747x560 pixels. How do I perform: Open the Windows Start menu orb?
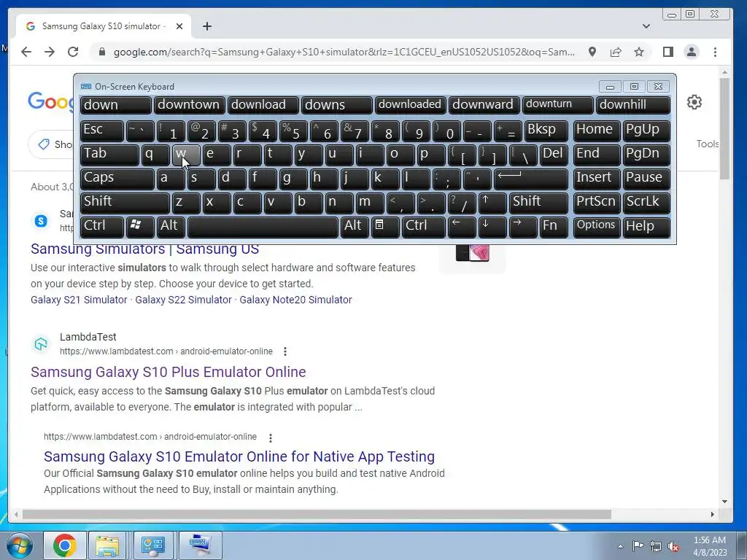(x=19, y=545)
